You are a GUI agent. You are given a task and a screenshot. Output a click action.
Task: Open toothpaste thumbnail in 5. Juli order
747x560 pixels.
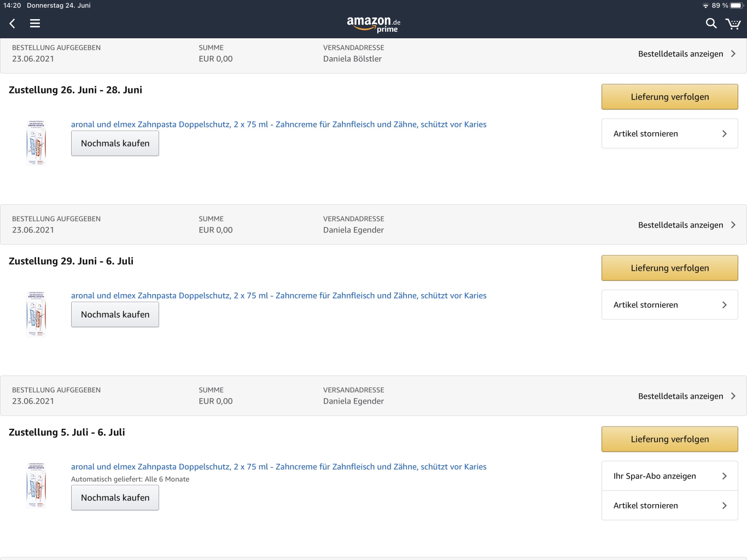(x=36, y=485)
